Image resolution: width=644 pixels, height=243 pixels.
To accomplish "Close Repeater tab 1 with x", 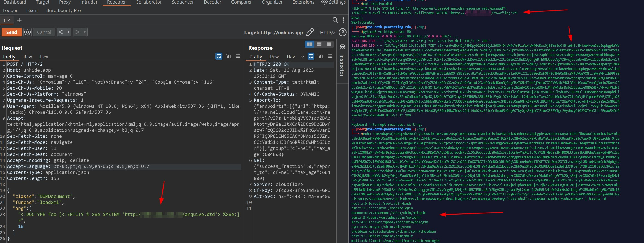I will click(9, 20).
